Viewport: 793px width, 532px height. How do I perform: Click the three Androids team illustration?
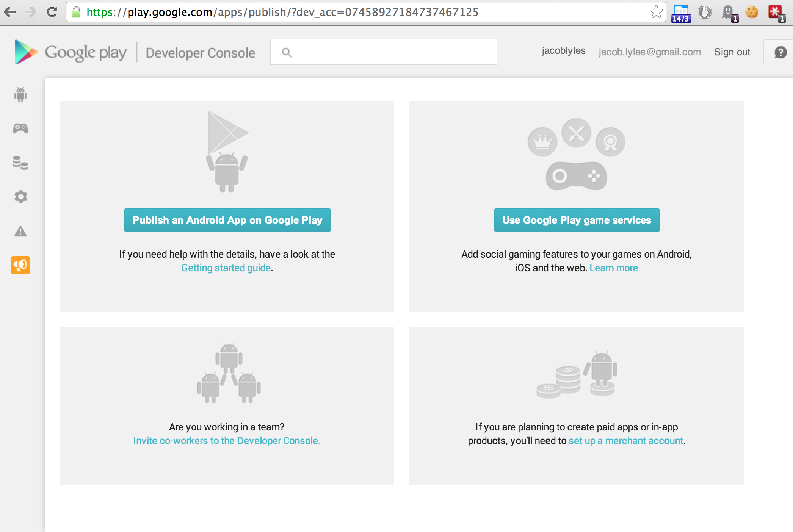pyautogui.click(x=229, y=373)
